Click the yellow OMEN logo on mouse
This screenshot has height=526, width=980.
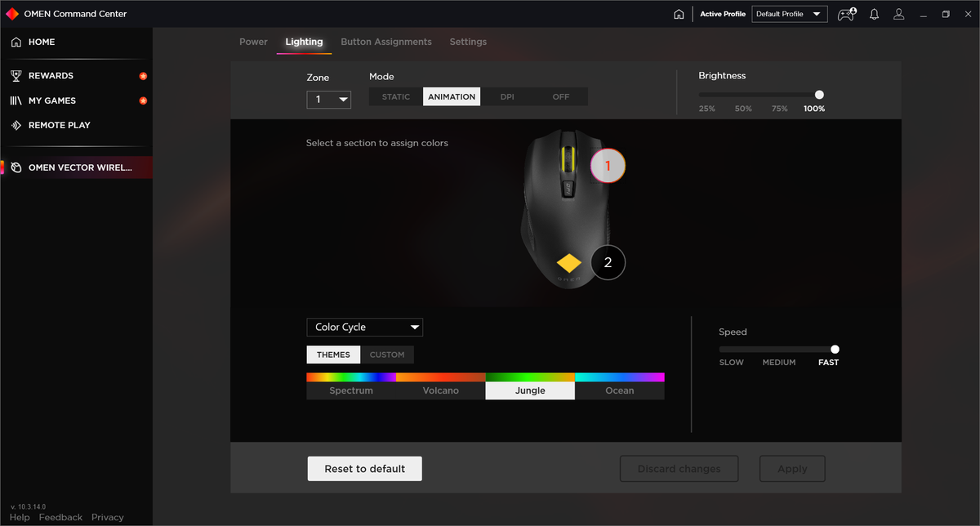(569, 263)
